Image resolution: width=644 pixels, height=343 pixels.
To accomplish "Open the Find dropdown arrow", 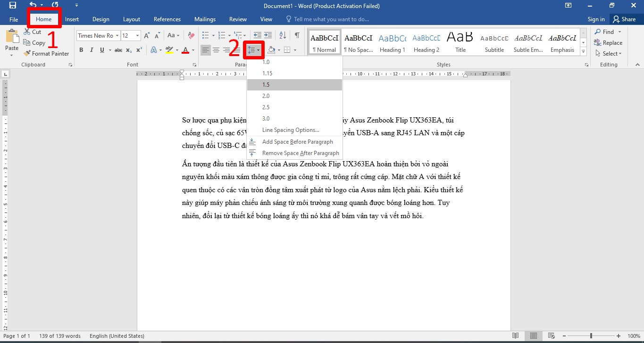I will coord(620,32).
